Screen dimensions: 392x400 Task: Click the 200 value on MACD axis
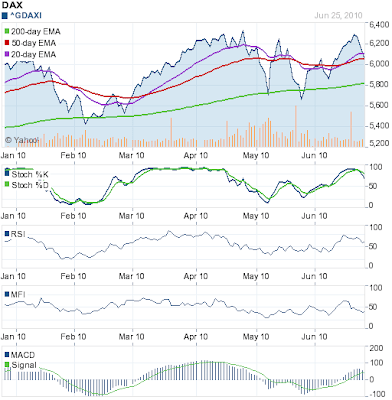point(376,348)
